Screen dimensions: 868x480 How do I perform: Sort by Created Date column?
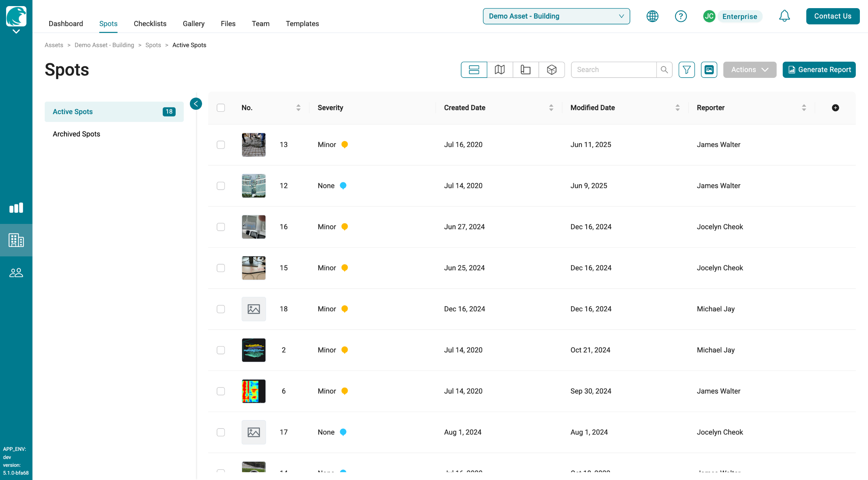tap(551, 108)
